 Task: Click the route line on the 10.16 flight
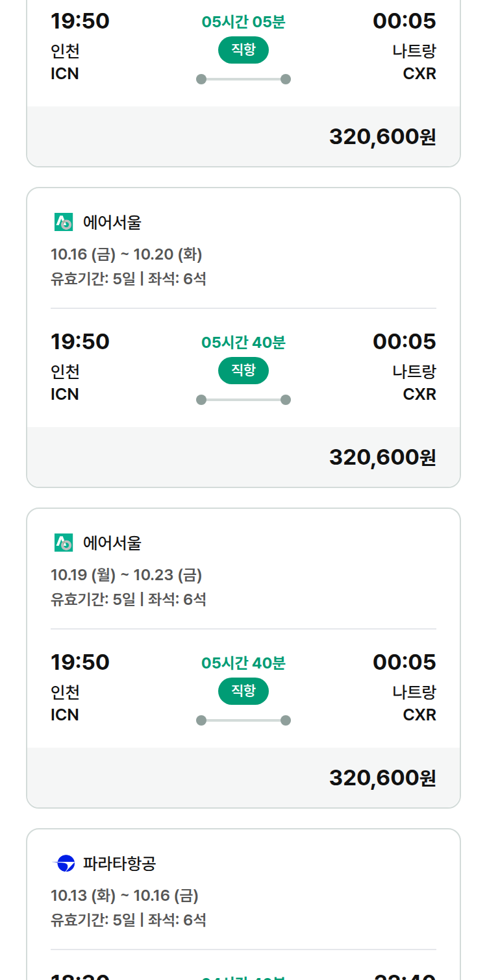[x=243, y=400]
